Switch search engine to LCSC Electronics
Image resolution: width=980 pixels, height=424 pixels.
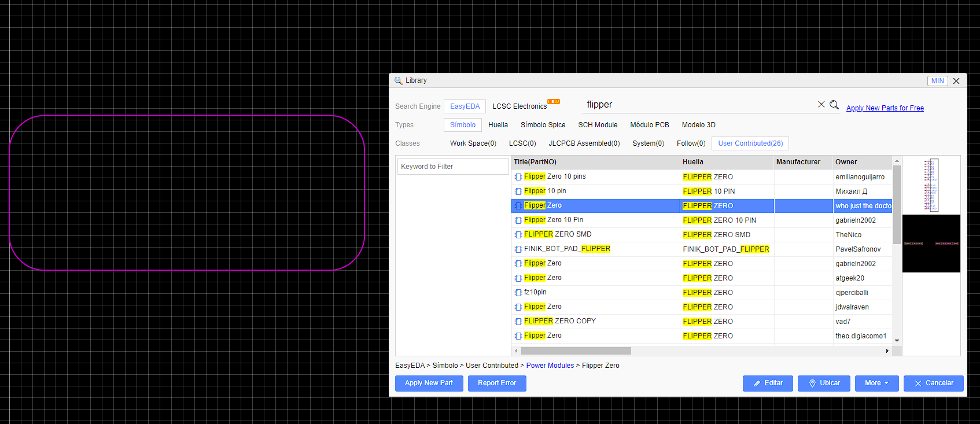click(520, 106)
